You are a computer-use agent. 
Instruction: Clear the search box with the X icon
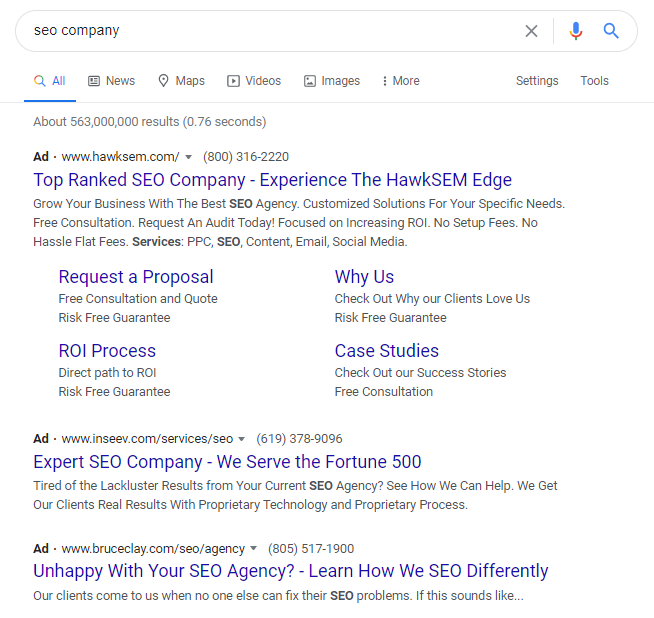531,31
